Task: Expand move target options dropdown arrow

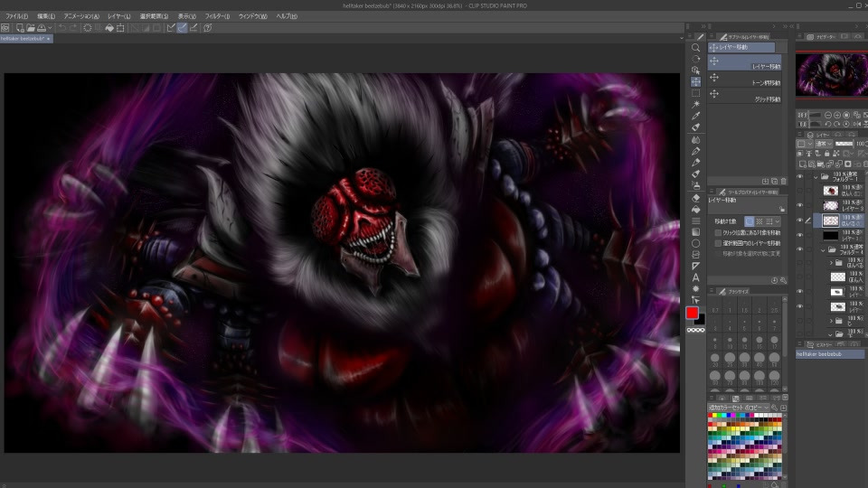Action: coord(778,221)
